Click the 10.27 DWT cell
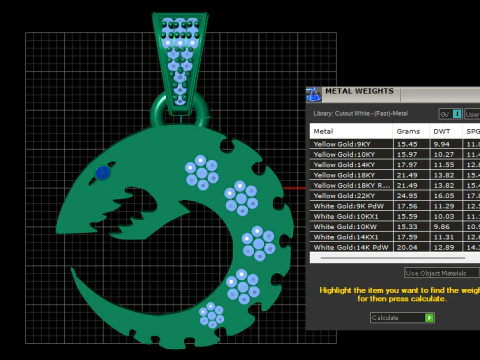 click(x=446, y=155)
